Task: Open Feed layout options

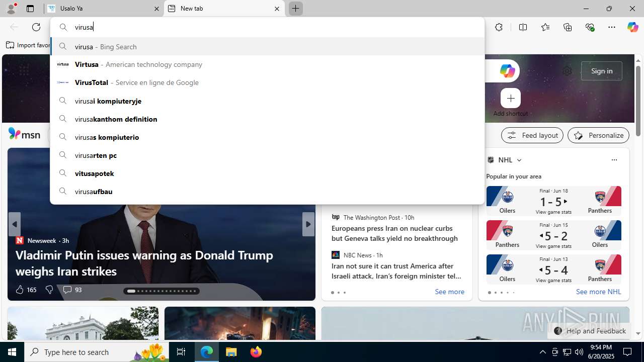Action: (x=532, y=135)
